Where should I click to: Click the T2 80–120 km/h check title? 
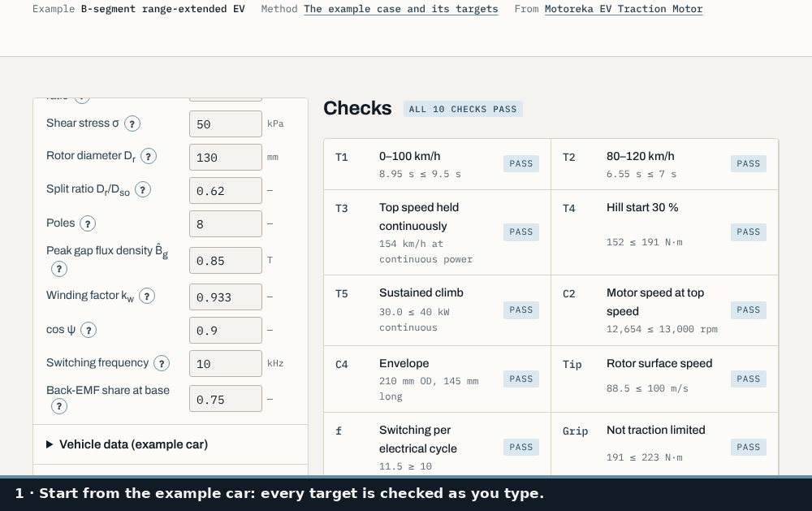[640, 156]
